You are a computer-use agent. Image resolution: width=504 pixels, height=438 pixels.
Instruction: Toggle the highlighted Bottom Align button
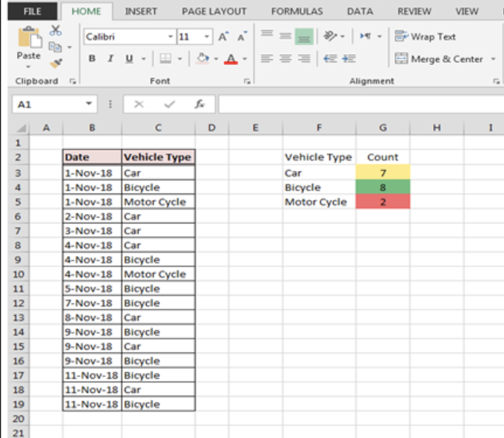point(304,36)
